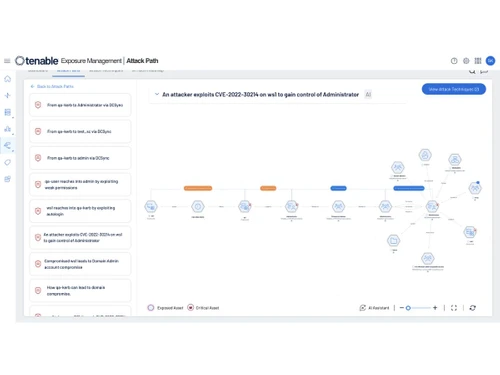Toggle the Exposed Asset legend indicator

(151, 308)
